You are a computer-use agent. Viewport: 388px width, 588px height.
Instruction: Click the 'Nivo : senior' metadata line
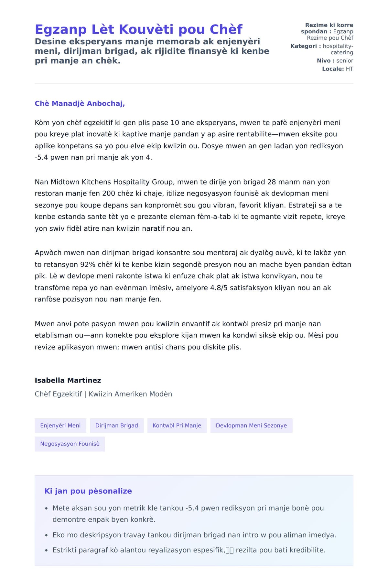(x=335, y=61)
